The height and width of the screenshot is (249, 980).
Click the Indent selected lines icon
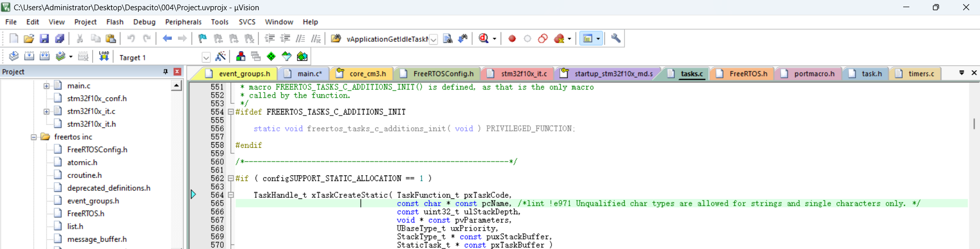click(x=270, y=38)
